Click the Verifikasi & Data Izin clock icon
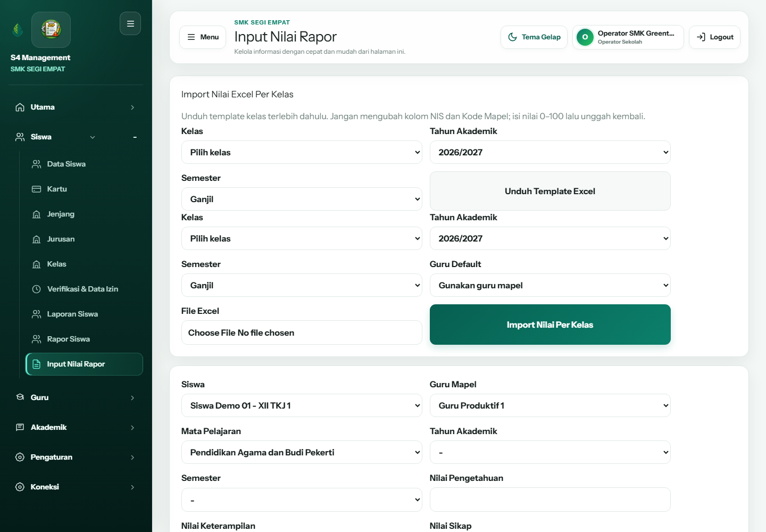This screenshot has height=532, width=766. (x=36, y=289)
